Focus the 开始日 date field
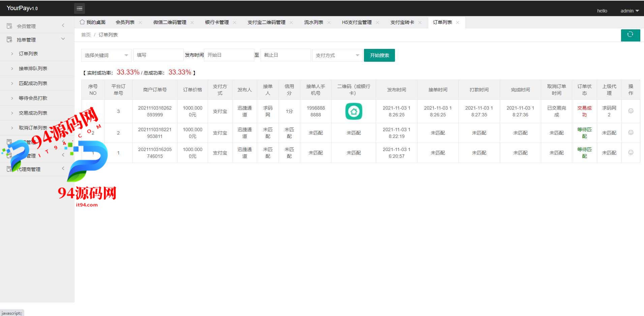Image resolution: width=644 pixels, height=316 pixels. coord(229,55)
